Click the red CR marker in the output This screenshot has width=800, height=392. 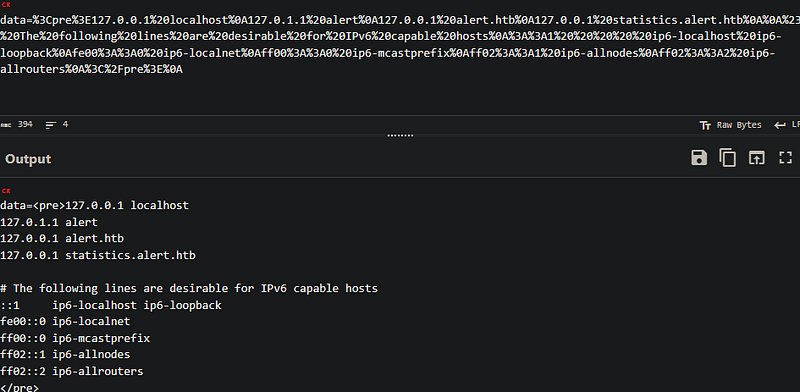tap(6, 191)
